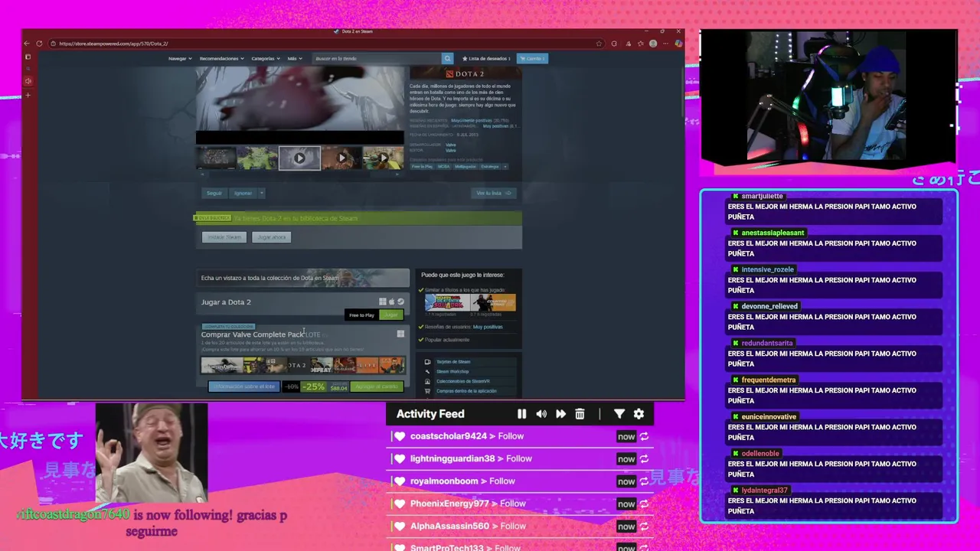Select the Estrategia tag
980x551 pixels.
[x=489, y=166]
